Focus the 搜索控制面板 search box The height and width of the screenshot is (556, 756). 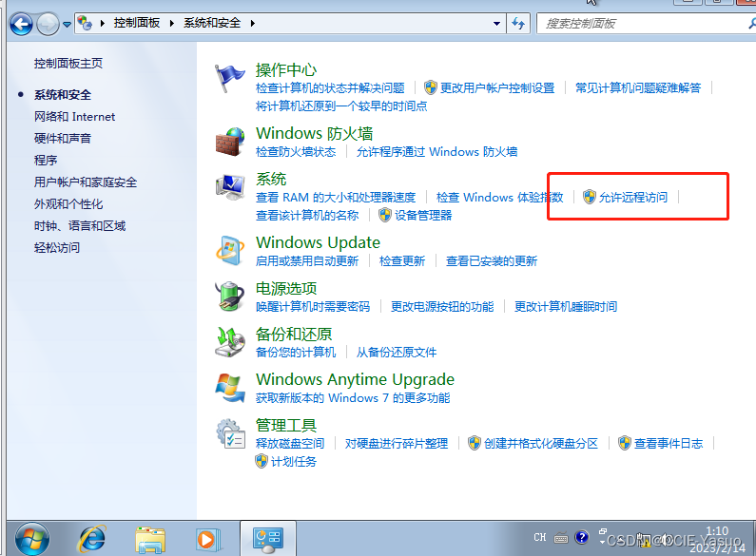(x=643, y=24)
